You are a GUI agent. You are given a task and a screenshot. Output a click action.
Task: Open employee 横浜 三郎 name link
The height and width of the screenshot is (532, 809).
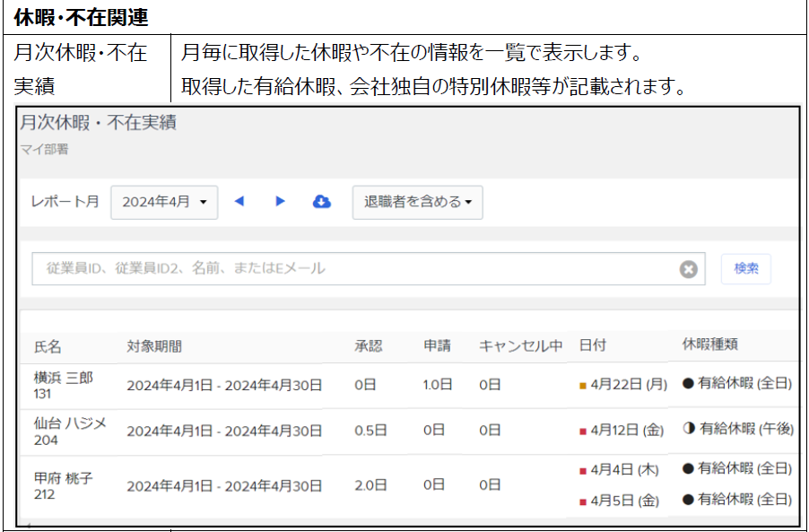tap(63, 378)
